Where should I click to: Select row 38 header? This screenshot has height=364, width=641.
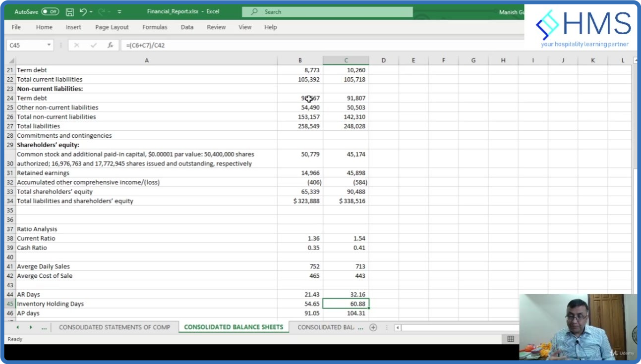click(x=10, y=238)
